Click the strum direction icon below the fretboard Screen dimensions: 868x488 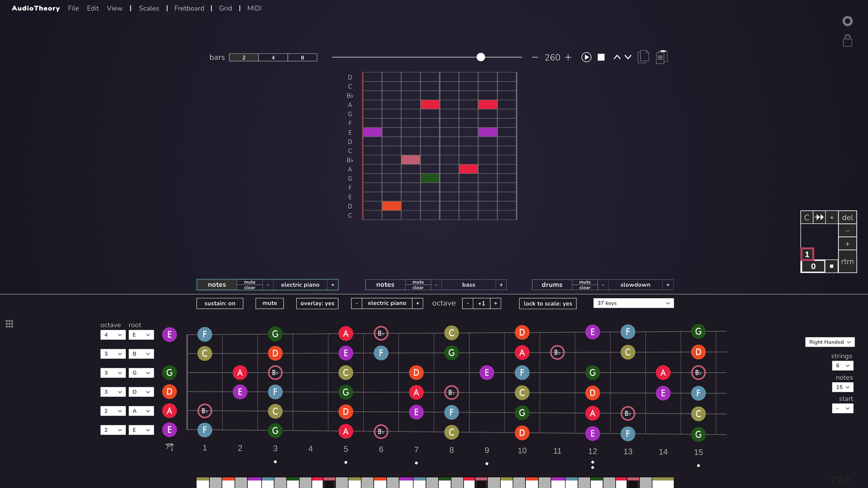[x=170, y=447]
